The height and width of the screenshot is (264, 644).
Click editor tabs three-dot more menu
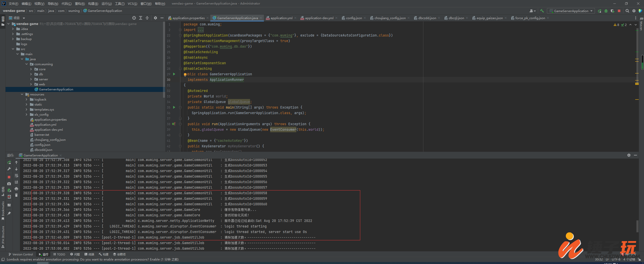pyautogui.click(x=636, y=18)
